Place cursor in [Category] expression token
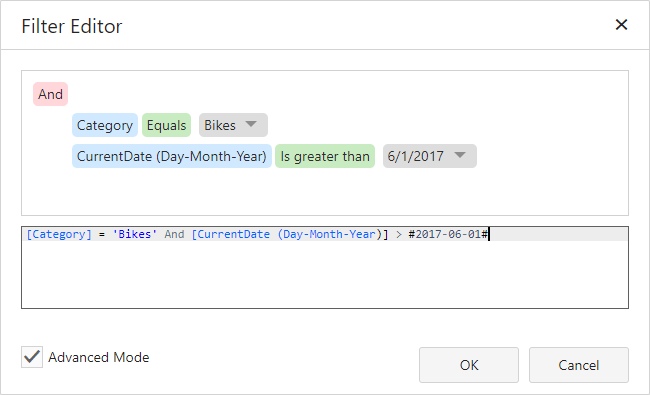The height and width of the screenshot is (395, 650). pyautogui.click(x=59, y=234)
